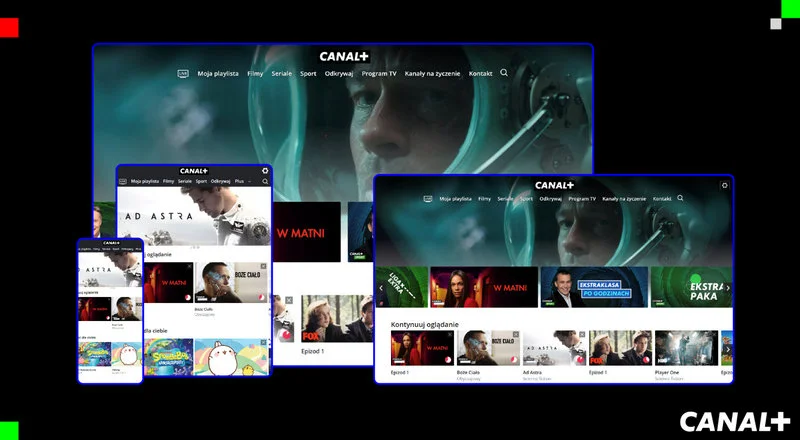The image size is (800, 440).
Task: Select W MATNI banner on large background screen
Action: 307,232
